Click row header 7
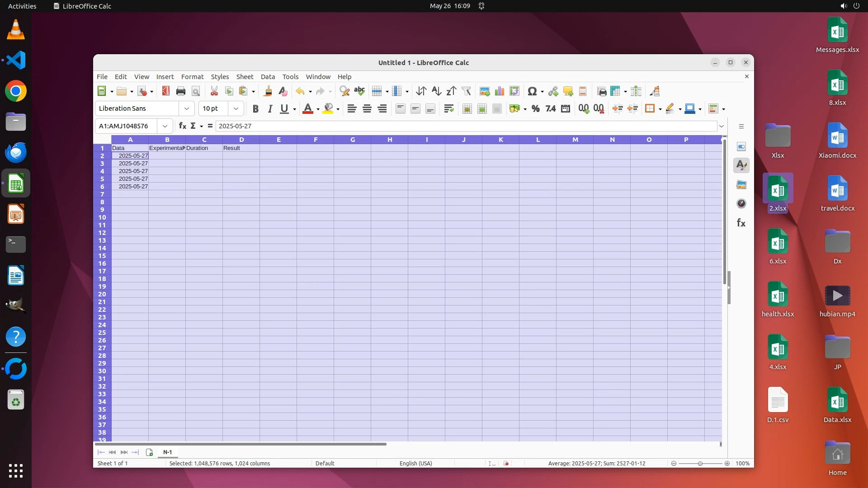Viewport: 868px width, 488px height. [x=102, y=194]
